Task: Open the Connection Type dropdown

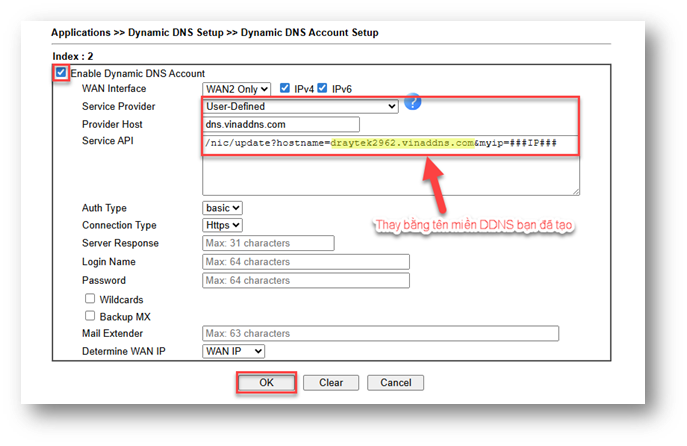Action: tap(222, 225)
